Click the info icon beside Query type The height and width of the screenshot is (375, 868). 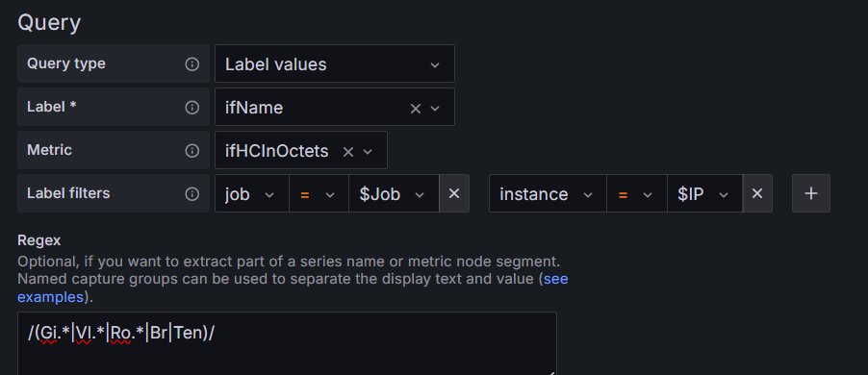pyautogui.click(x=191, y=64)
